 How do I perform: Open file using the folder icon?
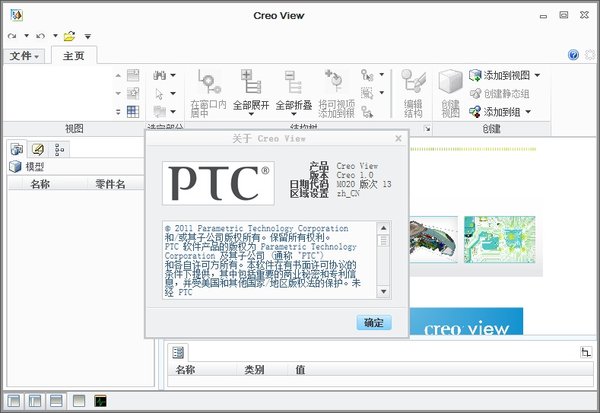[70, 36]
